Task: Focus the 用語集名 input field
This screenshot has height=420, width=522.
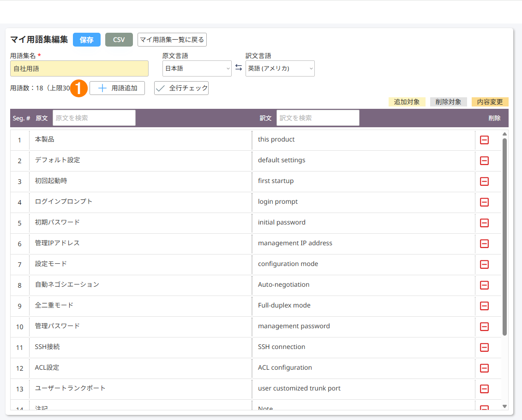Action: coord(79,69)
